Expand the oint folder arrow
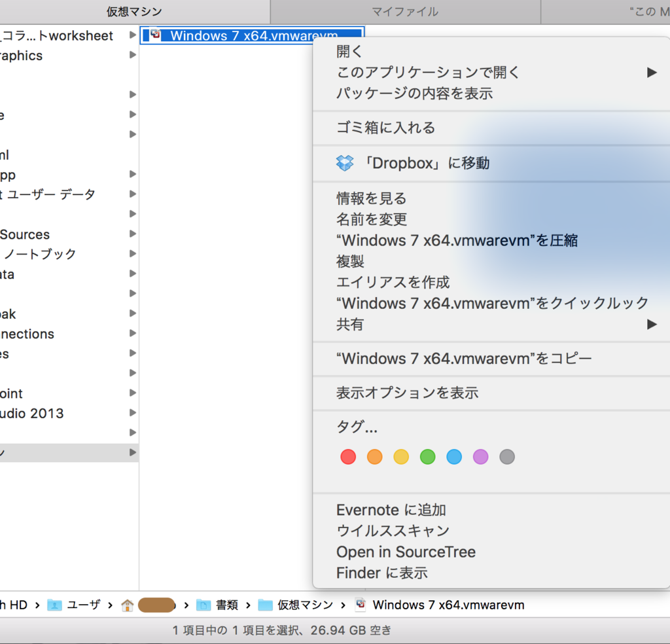 point(133,393)
